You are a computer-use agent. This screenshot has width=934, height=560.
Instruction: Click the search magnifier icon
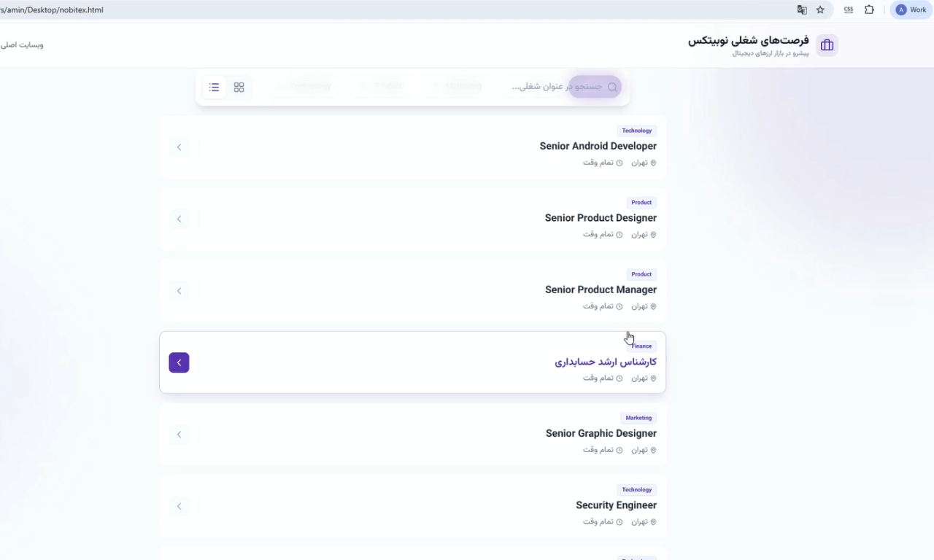click(612, 87)
